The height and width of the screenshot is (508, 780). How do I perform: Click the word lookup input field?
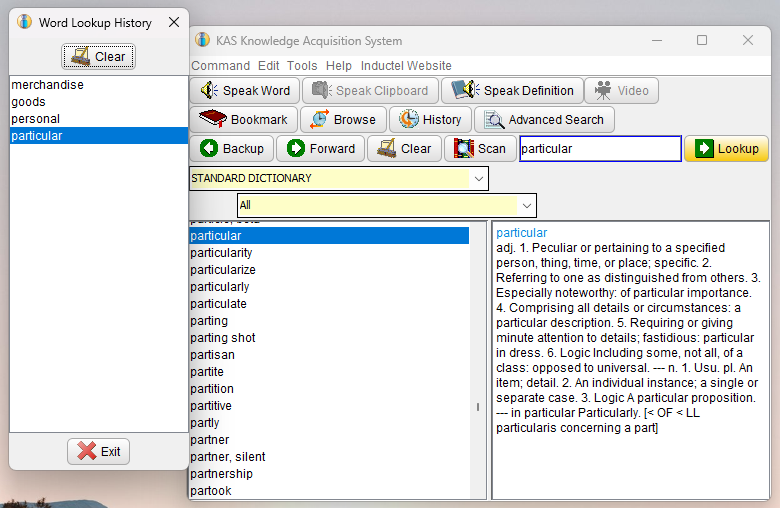tap(600, 148)
